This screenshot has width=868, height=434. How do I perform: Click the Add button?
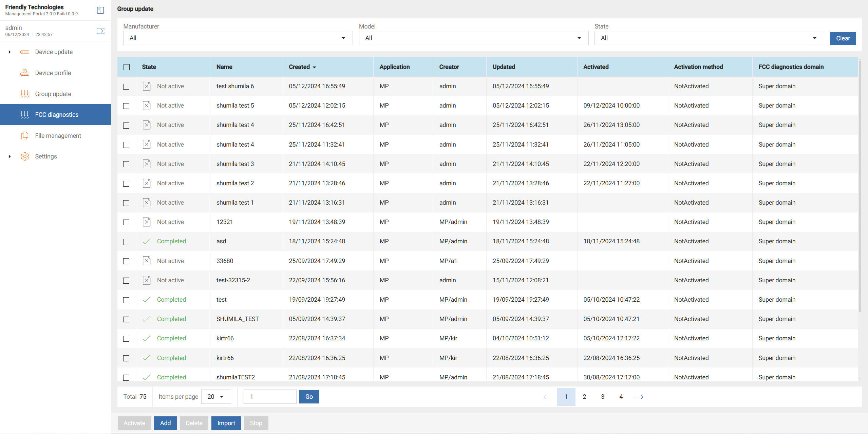165,423
